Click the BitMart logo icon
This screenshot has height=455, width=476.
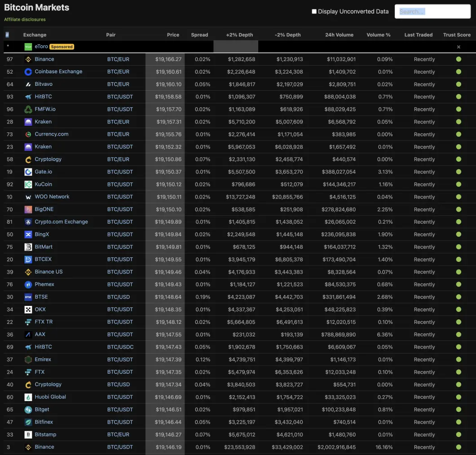pyautogui.click(x=28, y=247)
